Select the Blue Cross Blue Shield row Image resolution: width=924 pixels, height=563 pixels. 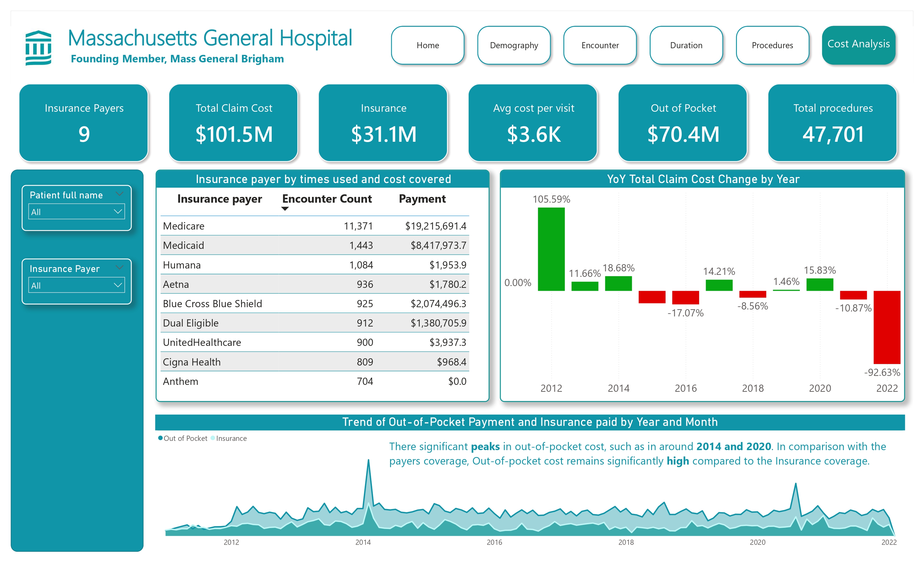click(315, 304)
